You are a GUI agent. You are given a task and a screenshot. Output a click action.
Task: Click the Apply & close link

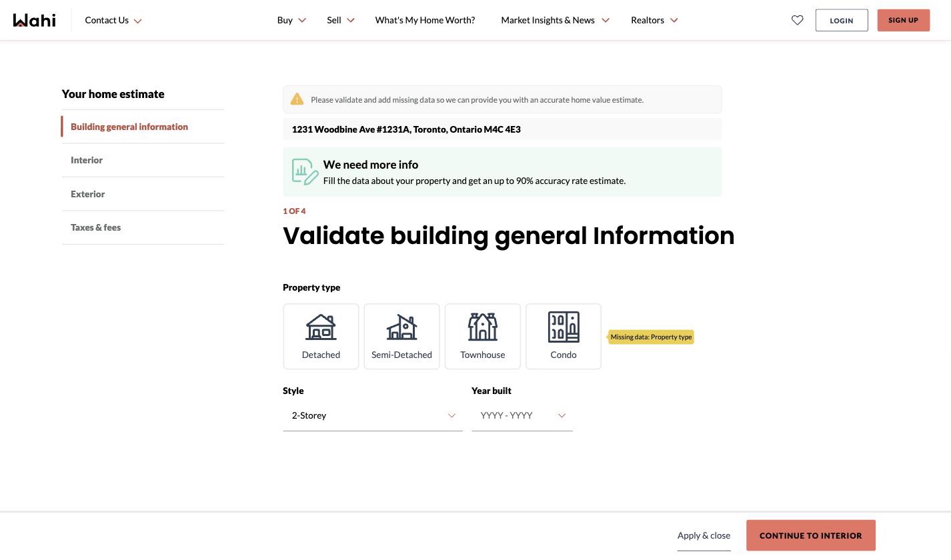point(704,535)
